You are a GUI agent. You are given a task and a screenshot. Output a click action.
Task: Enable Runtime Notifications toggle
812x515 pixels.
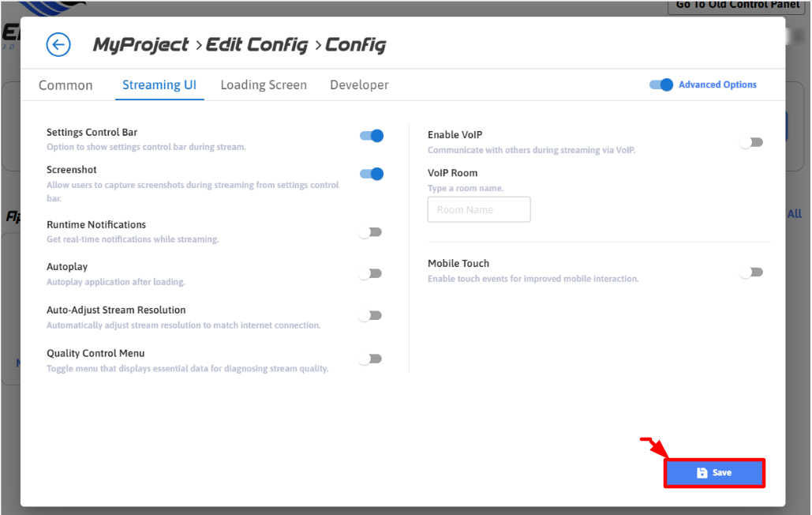pos(370,232)
